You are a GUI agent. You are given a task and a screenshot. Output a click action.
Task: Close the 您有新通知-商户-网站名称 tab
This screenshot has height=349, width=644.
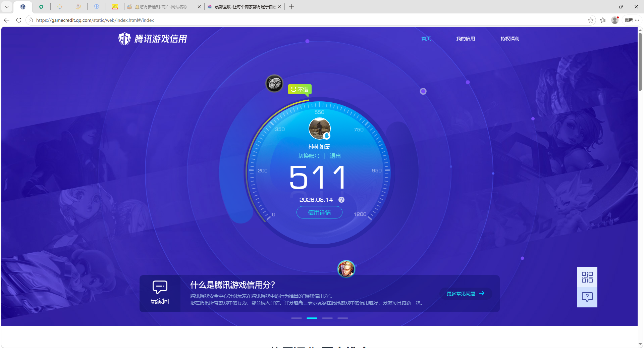tap(199, 7)
